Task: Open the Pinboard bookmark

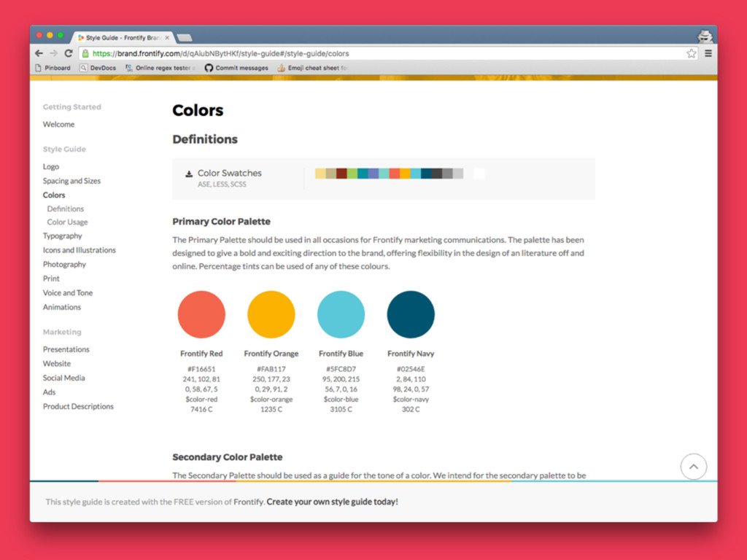Action: pyautogui.click(x=53, y=68)
